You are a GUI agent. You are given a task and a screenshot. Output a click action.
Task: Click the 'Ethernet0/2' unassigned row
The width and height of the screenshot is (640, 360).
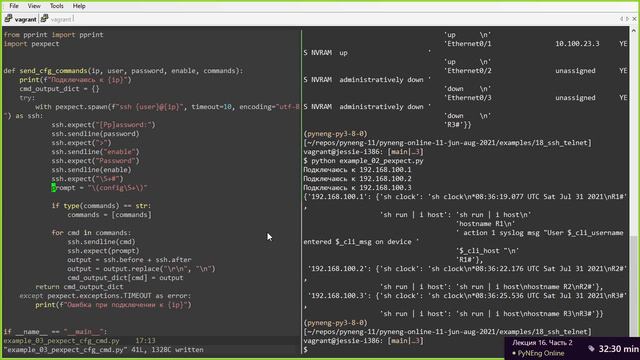click(x=536, y=71)
